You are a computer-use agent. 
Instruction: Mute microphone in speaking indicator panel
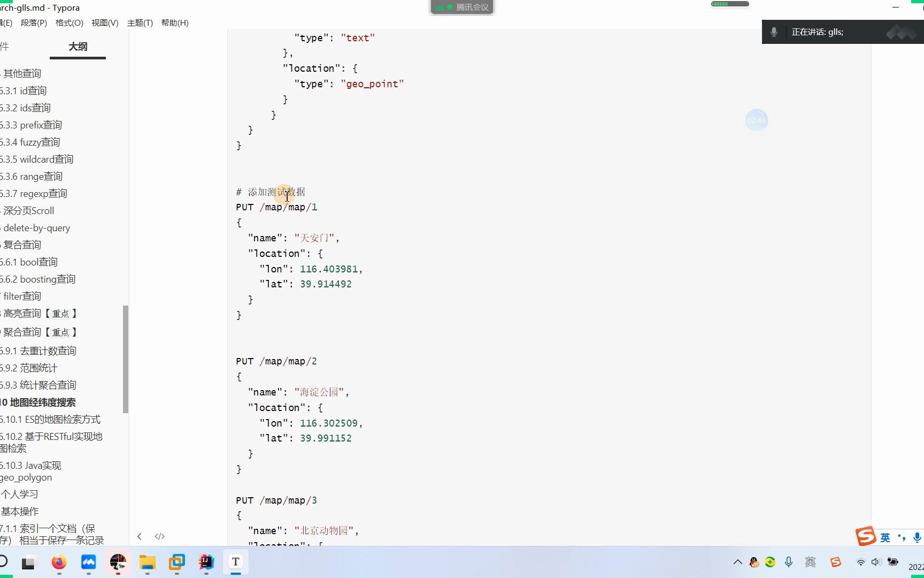click(x=774, y=32)
